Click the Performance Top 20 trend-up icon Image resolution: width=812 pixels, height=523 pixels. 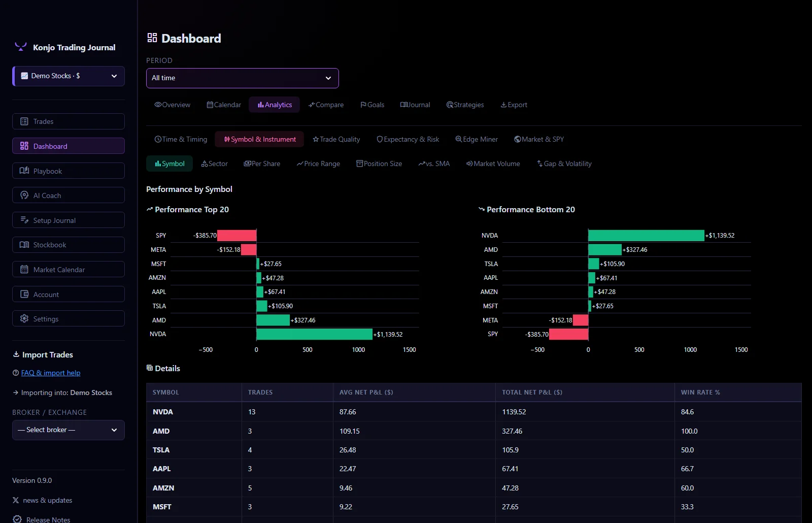150,209
